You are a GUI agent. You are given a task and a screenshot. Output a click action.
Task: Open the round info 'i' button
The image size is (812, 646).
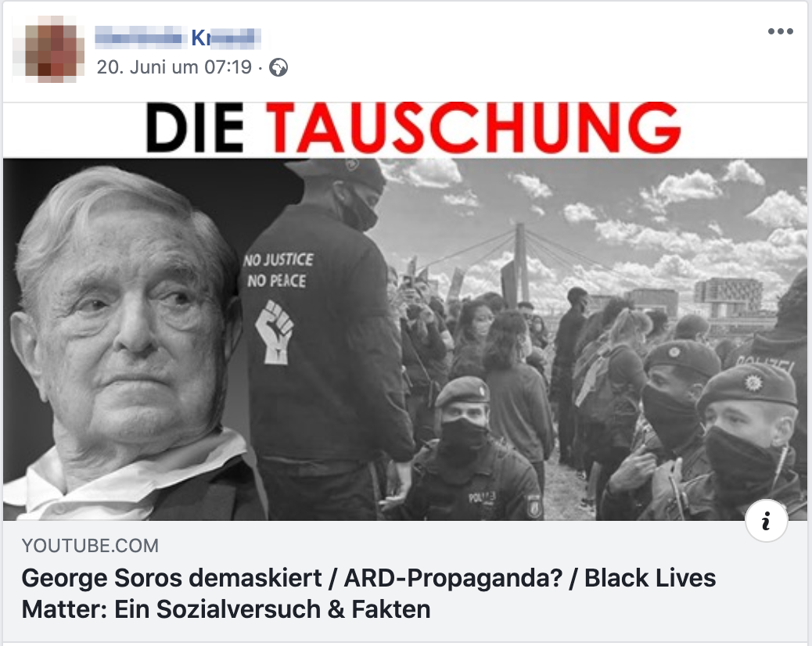[767, 521]
